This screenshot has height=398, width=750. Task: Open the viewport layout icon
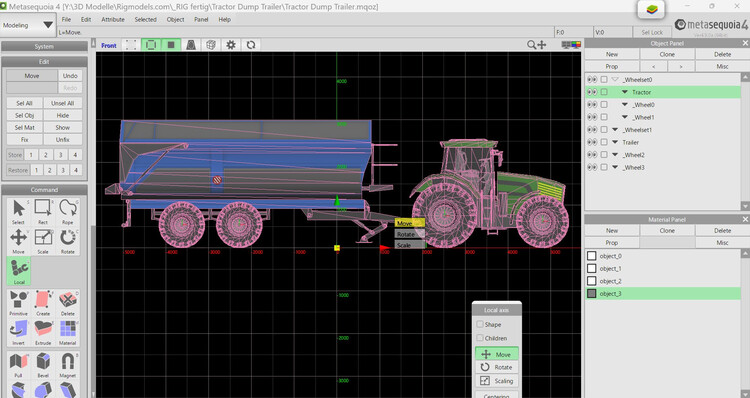[x=571, y=45]
